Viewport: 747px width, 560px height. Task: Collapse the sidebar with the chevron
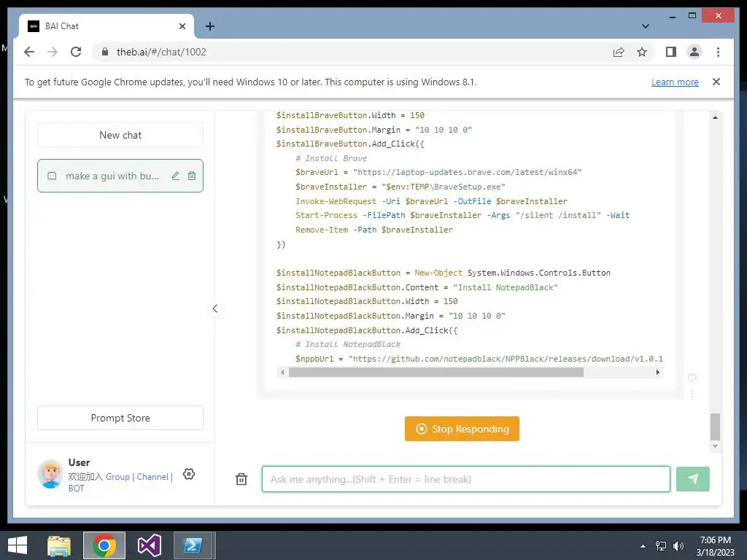pyautogui.click(x=215, y=308)
